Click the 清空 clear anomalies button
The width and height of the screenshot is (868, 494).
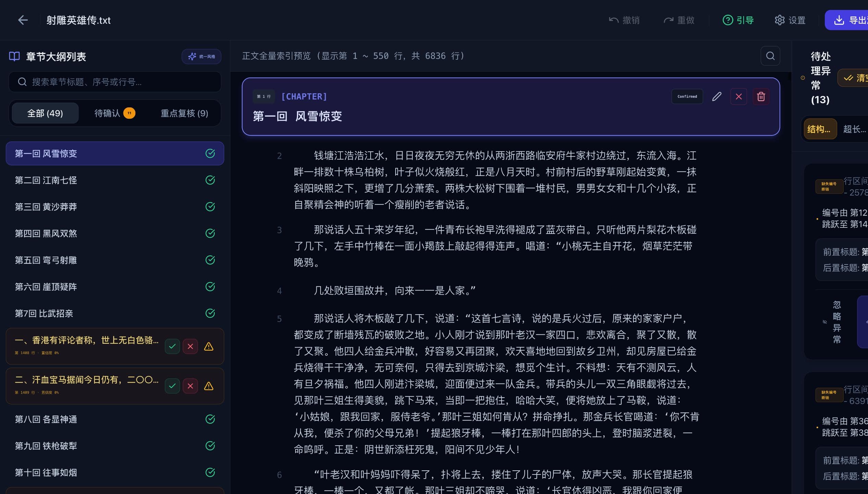tap(853, 78)
